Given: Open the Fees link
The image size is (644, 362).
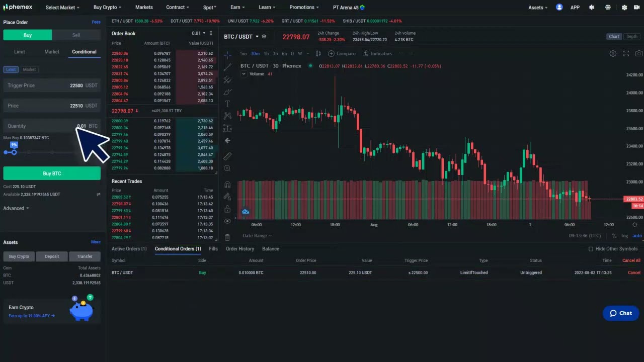Looking at the screenshot, I should point(96,22).
